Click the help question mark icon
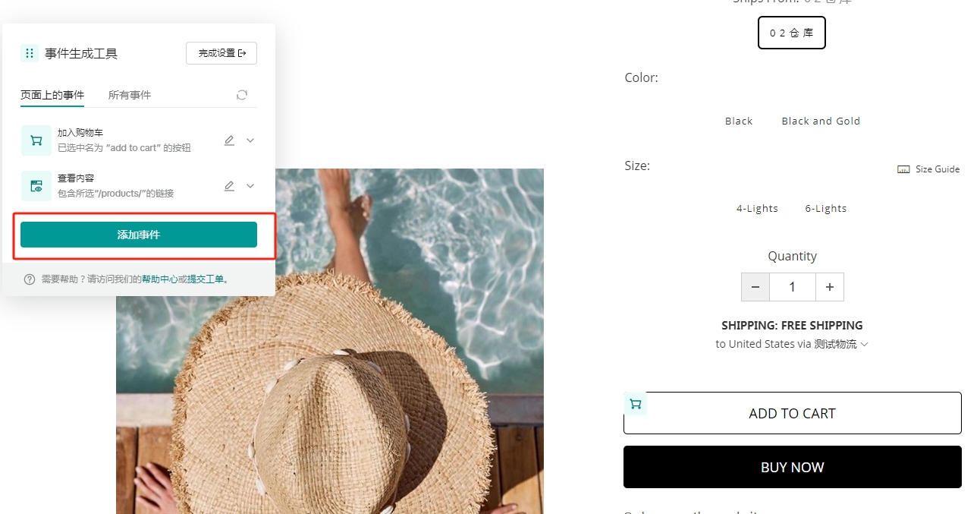This screenshot has height=514, width=980. tap(30, 279)
